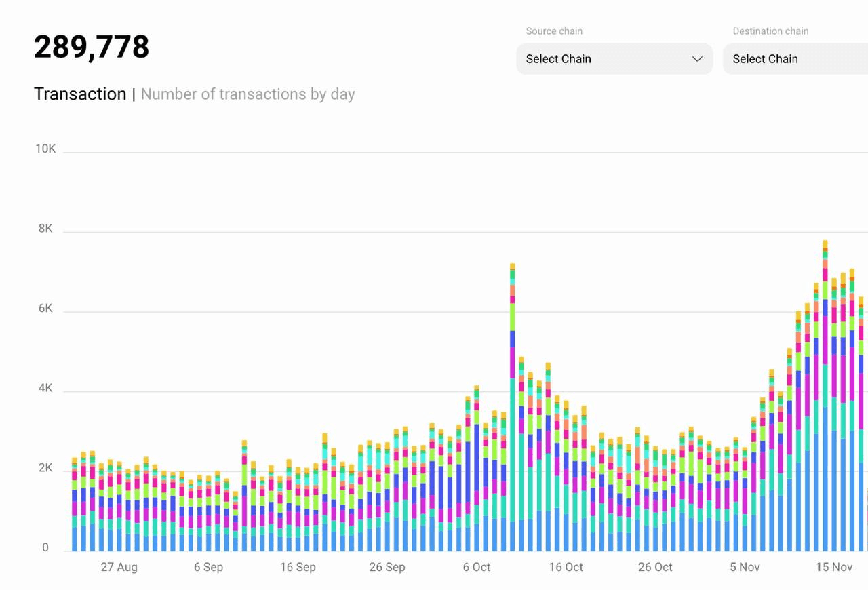The width and height of the screenshot is (868, 590).
Task: Click the 5 Nov x-axis date label
Action: point(745,567)
